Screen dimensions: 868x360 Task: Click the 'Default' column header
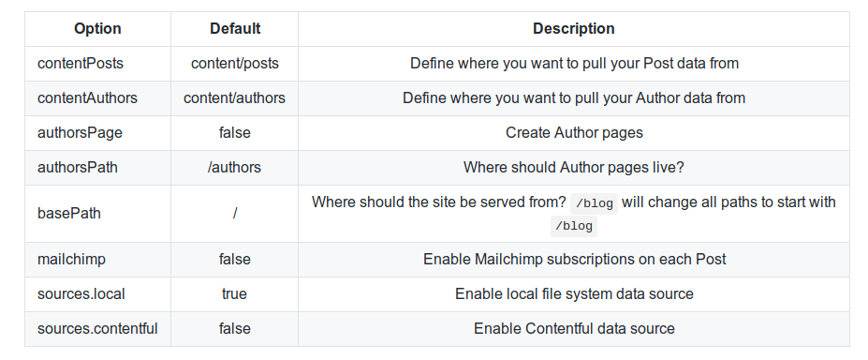(x=235, y=29)
